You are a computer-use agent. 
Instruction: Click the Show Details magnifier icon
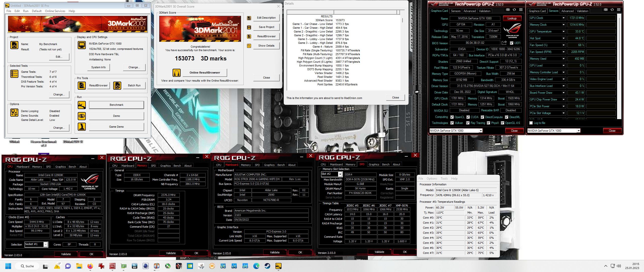[249, 46]
